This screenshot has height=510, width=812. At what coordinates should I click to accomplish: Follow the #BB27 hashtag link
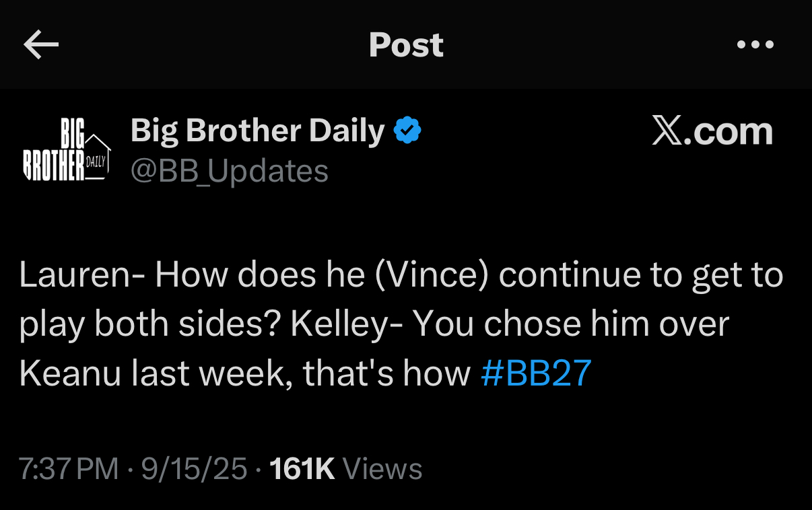(x=537, y=373)
